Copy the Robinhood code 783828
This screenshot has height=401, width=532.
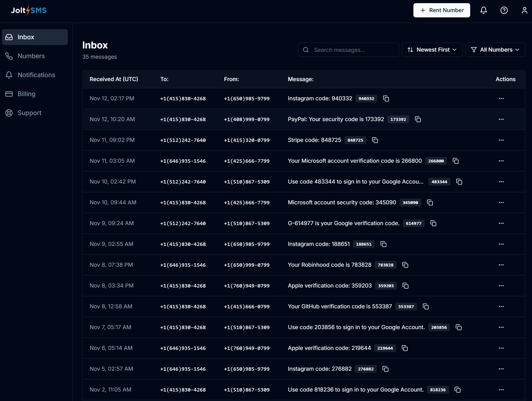coord(405,265)
